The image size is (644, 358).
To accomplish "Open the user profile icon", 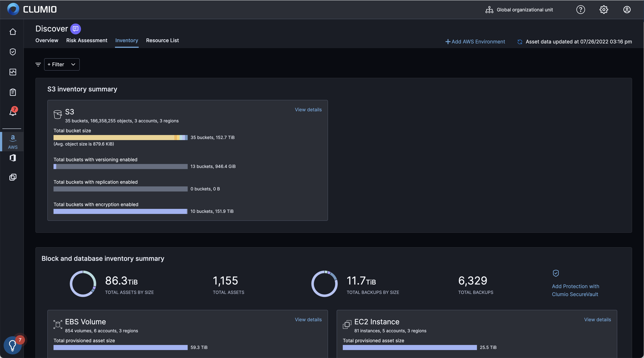I will coord(627,10).
